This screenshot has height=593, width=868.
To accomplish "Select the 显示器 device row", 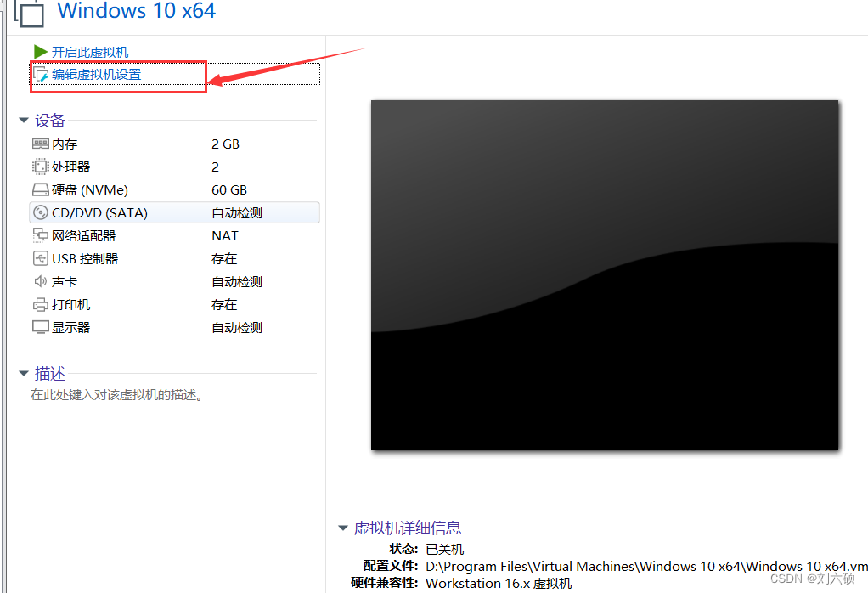I will click(x=174, y=327).
